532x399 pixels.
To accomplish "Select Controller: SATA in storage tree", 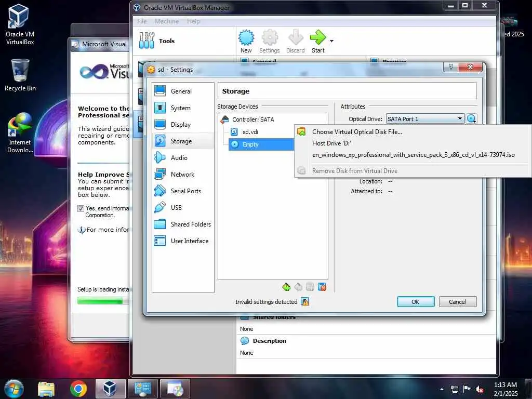I will 253,119.
